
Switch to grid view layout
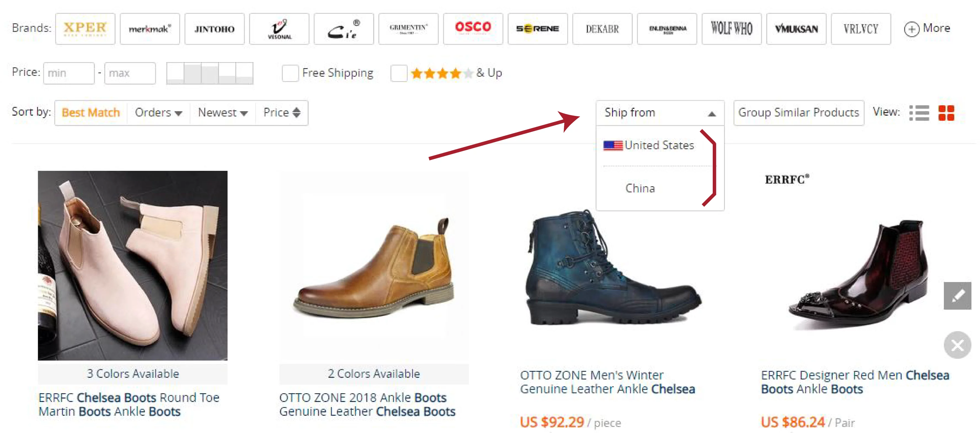[x=947, y=112]
